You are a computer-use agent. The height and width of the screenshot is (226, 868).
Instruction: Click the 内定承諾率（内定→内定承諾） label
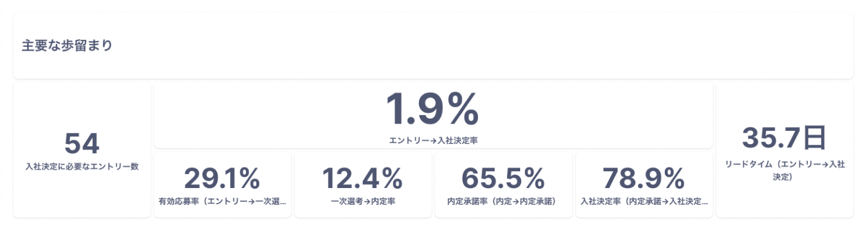503,201
